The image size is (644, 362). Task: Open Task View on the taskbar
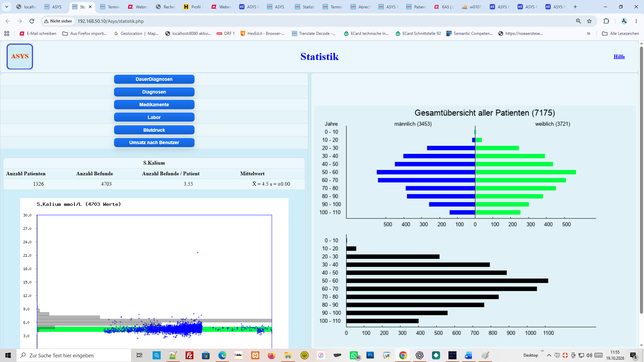tap(140, 355)
